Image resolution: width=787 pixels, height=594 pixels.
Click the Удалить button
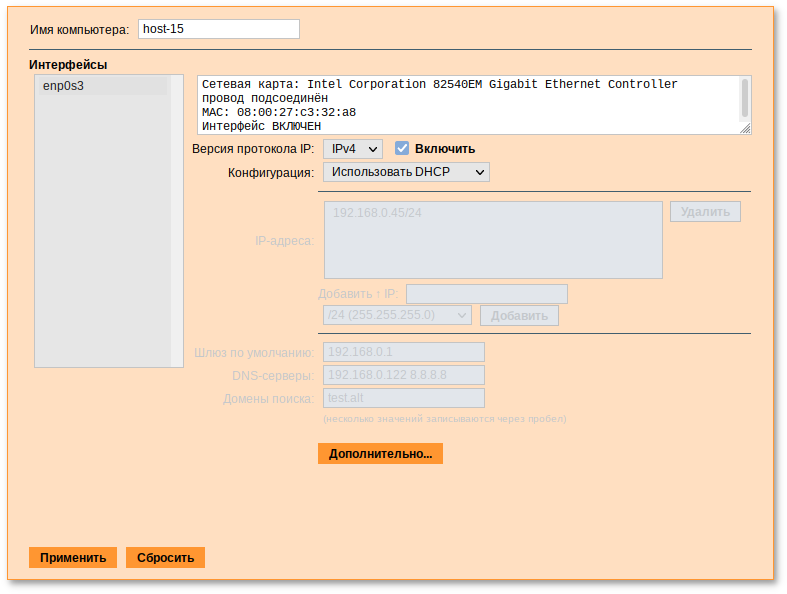(705, 212)
